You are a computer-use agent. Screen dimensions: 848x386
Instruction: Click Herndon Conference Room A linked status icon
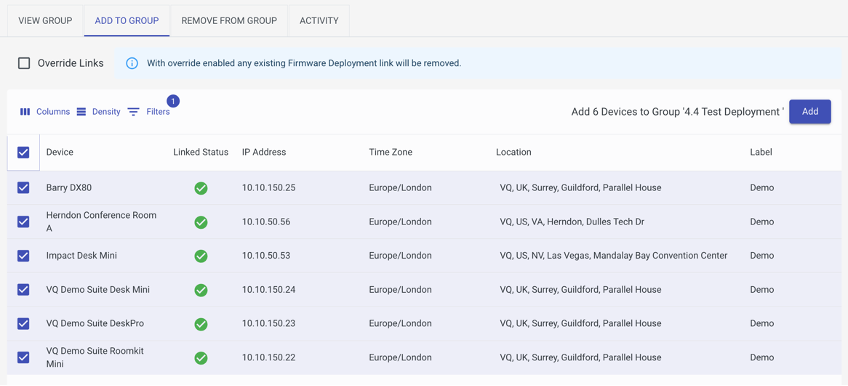(201, 222)
